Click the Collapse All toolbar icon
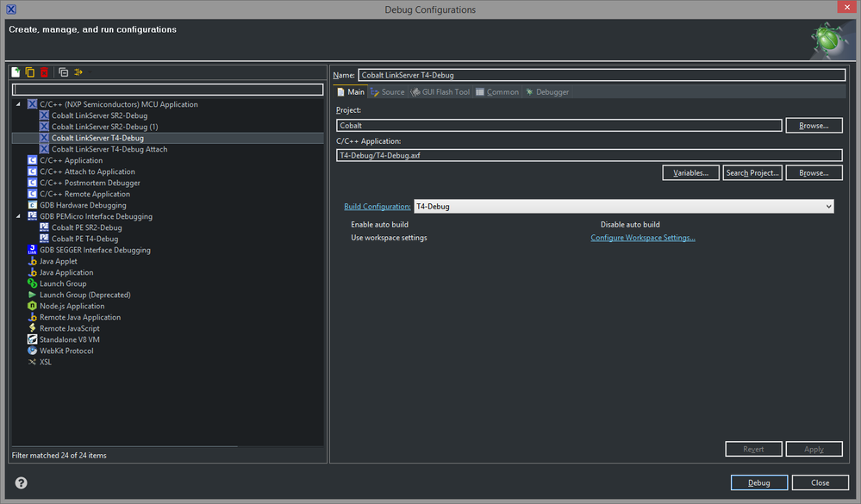 (x=64, y=72)
